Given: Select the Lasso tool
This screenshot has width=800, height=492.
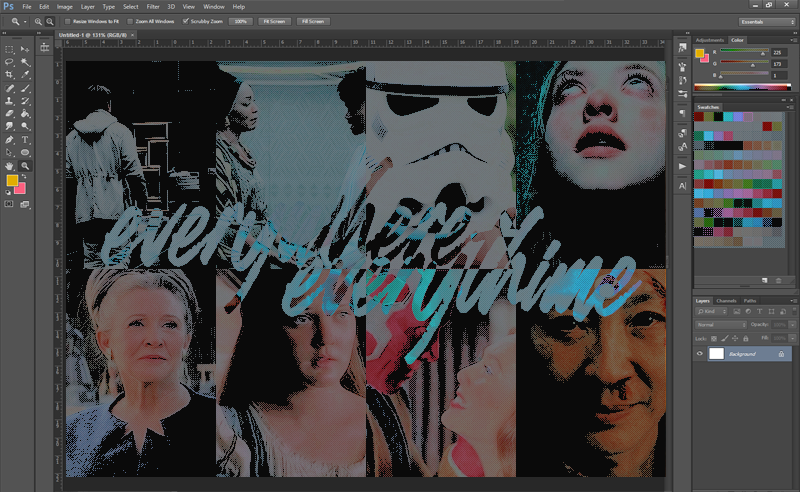Looking at the screenshot, I should click(9, 62).
